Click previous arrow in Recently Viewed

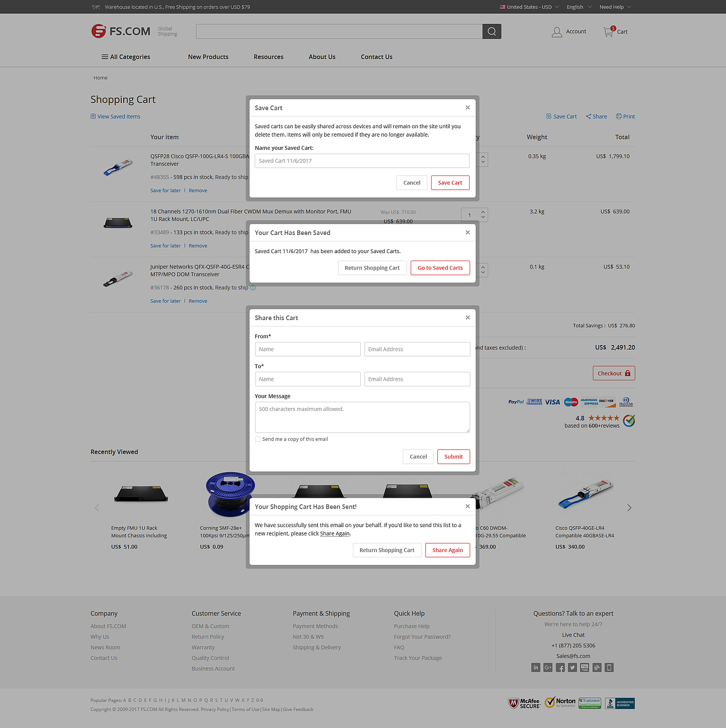click(x=97, y=508)
